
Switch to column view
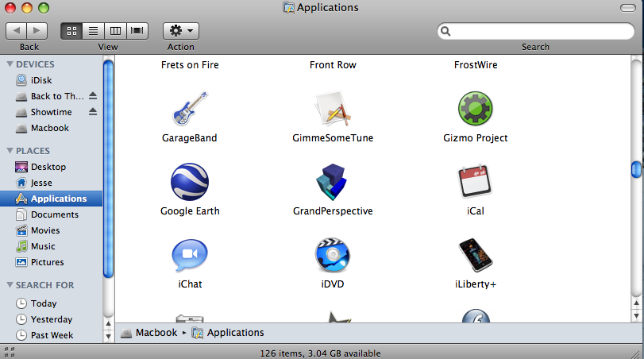click(x=115, y=31)
